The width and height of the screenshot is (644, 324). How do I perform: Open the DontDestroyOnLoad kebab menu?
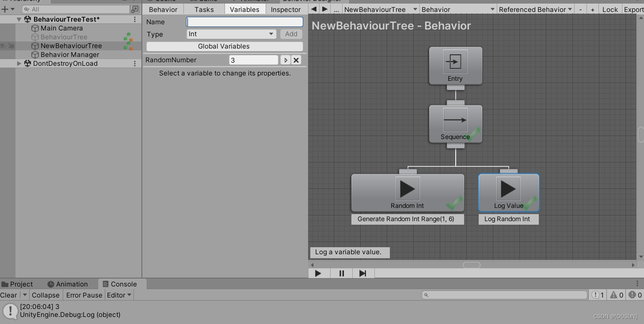[x=135, y=64]
